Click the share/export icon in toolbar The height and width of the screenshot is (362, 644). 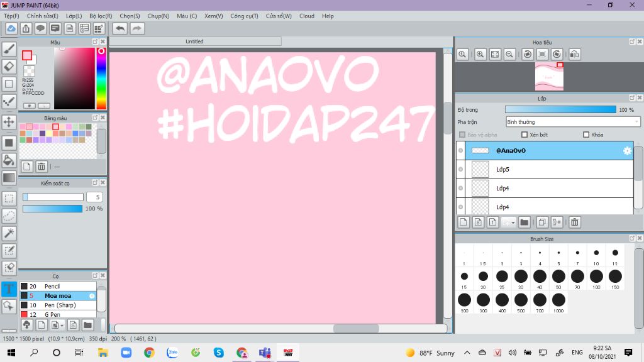26,28
